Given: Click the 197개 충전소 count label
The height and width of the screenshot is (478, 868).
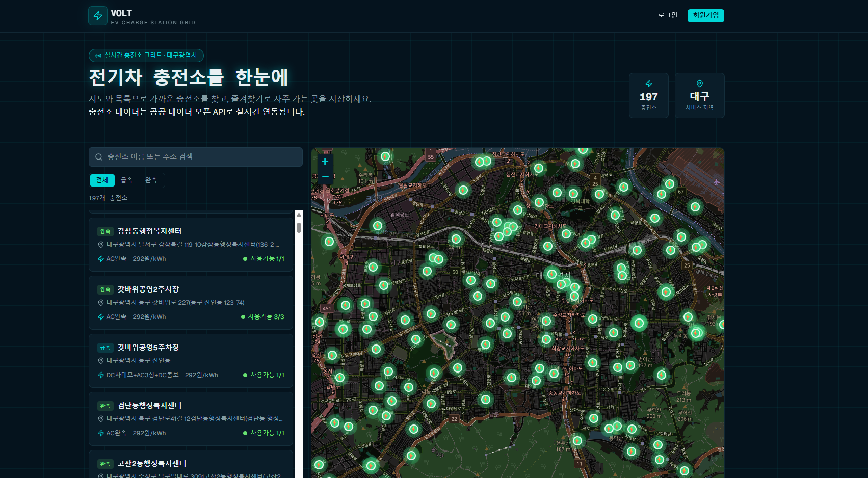Looking at the screenshot, I should click(108, 198).
